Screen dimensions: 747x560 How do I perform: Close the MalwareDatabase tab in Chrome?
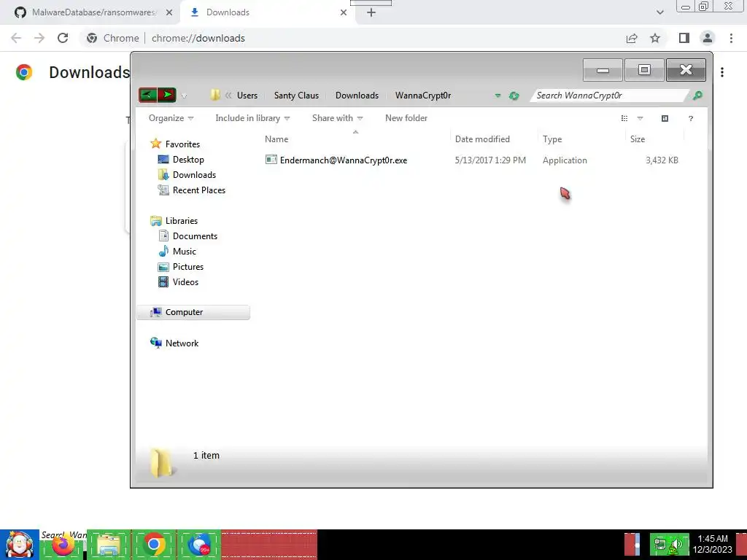(x=169, y=12)
